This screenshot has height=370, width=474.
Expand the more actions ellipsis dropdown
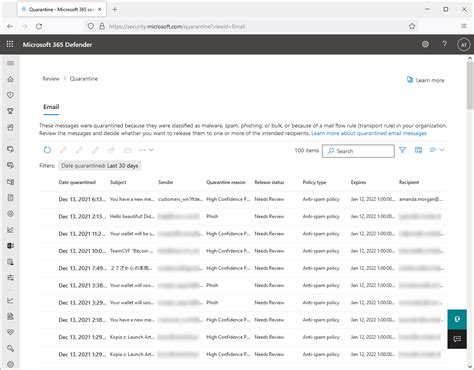coord(146,150)
